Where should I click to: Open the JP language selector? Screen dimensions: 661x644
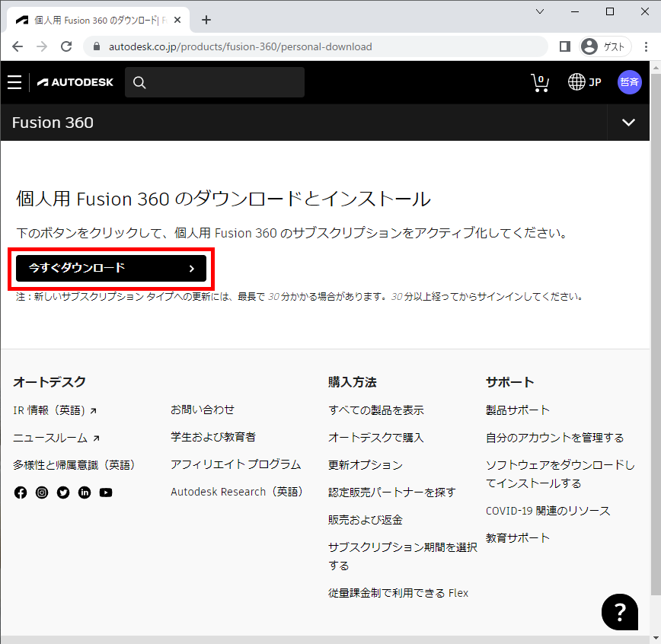[x=584, y=82]
